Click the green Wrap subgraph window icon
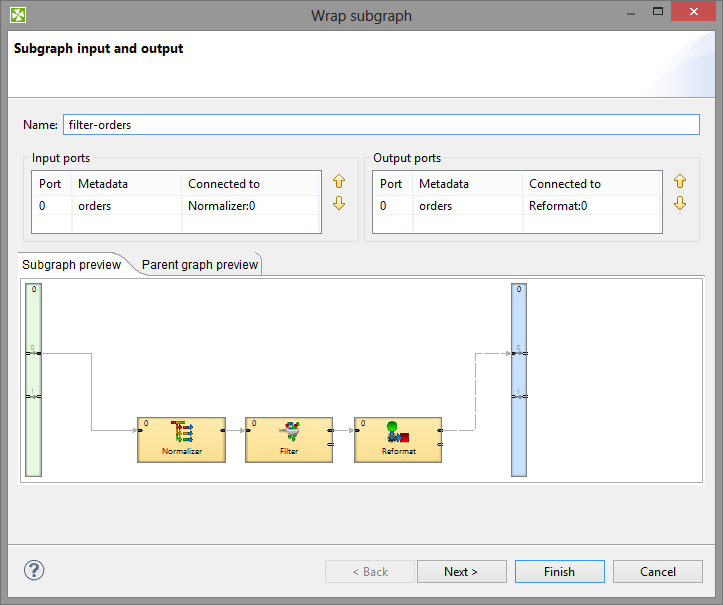 [17, 15]
